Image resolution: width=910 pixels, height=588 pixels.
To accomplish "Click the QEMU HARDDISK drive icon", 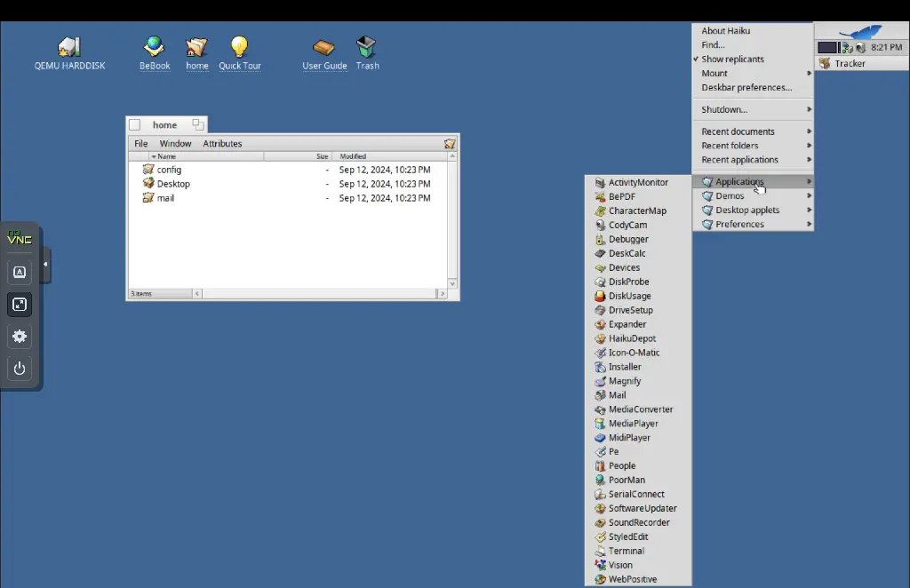I will (69, 47).
